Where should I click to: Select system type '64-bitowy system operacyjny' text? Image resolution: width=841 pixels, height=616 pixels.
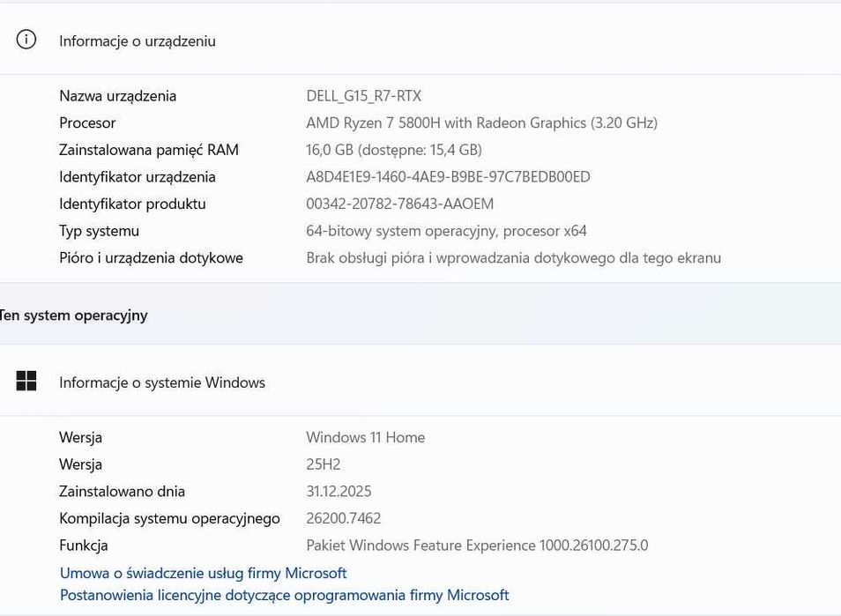pyautogui.click(x=446, y=231)
